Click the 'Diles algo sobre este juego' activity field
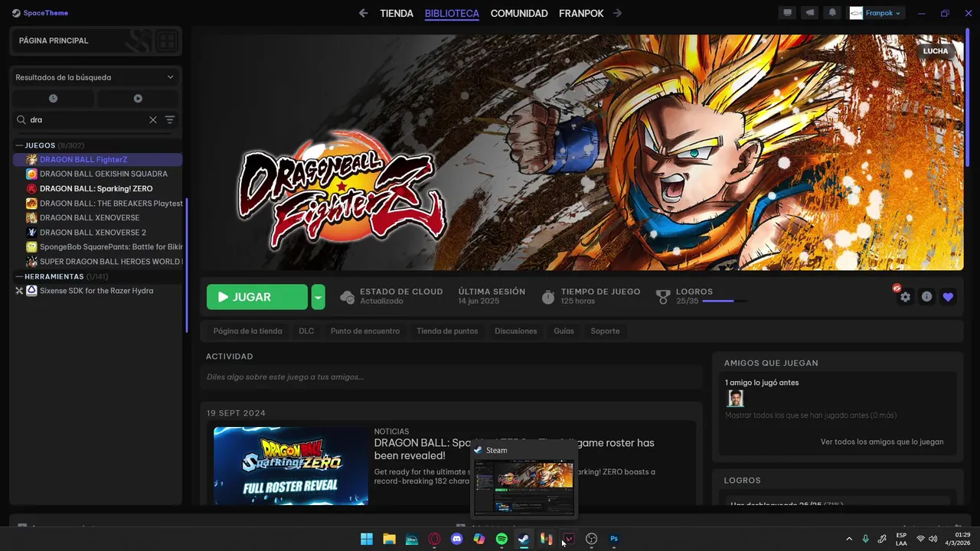Screen dimensions: 980x551 tap(452, 377)
